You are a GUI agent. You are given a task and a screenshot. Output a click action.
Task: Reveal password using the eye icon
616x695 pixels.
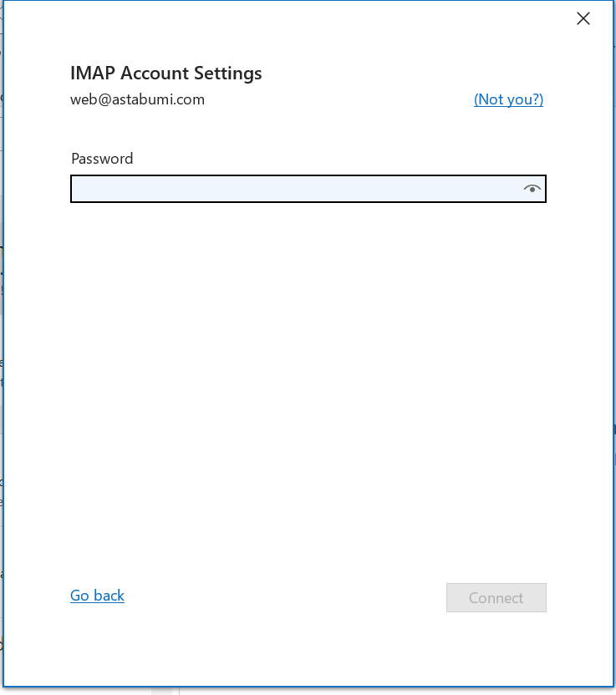coord(532,190)
